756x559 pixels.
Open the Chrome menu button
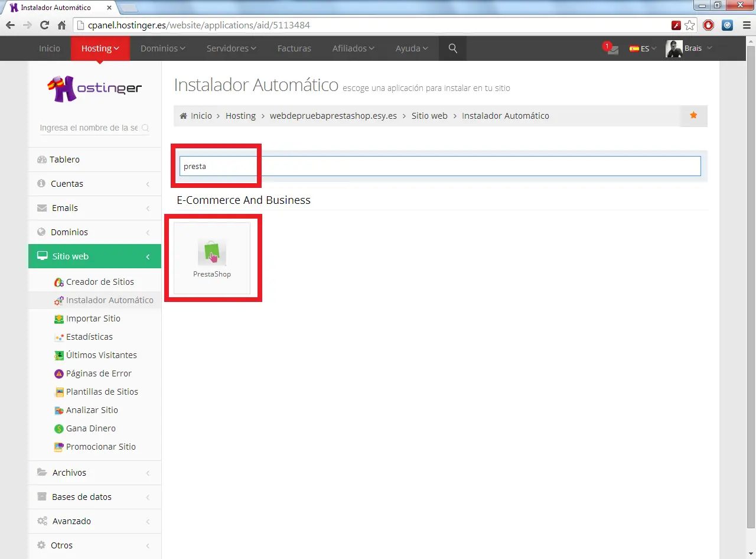(745, 25)
